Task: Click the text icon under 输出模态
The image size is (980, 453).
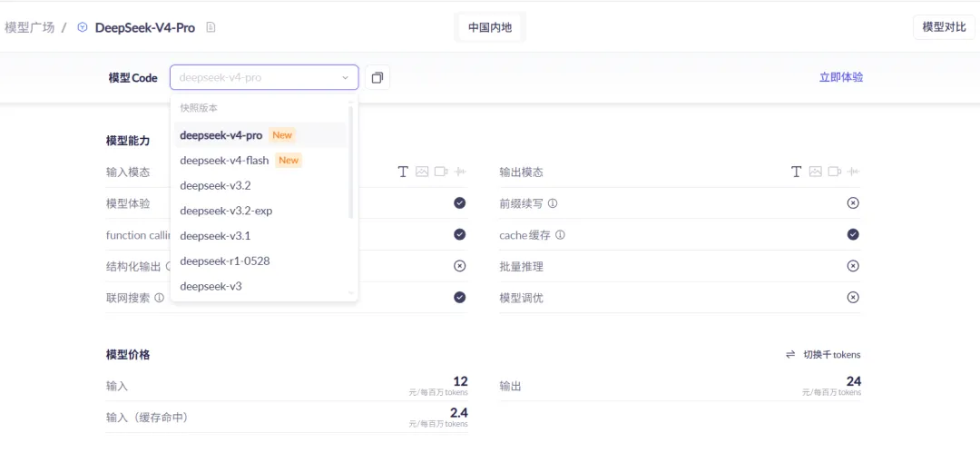Action: point(797,172)
